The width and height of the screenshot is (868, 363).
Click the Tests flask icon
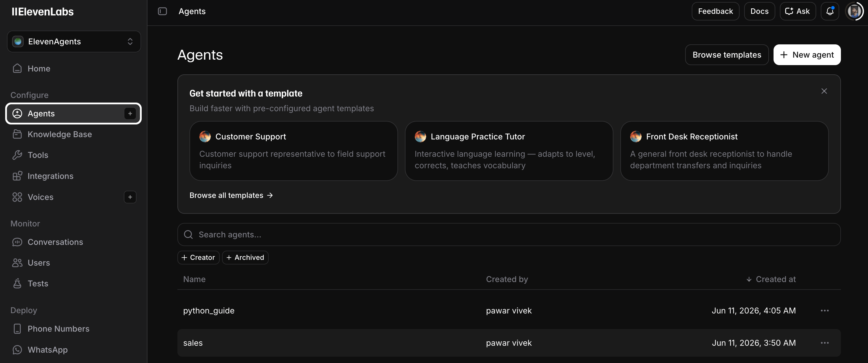pyautogui.click(x=17, y=283)
